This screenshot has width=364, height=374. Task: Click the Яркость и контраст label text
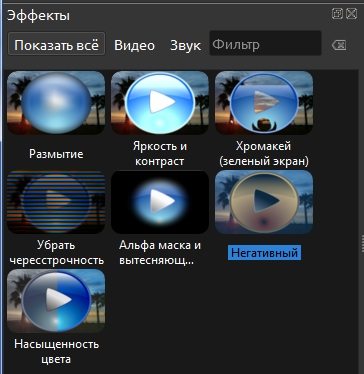(160, 153)
